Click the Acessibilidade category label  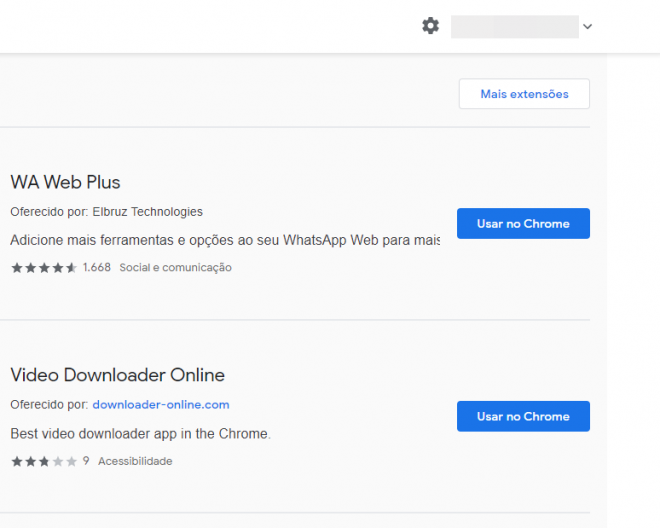(135, 461)
